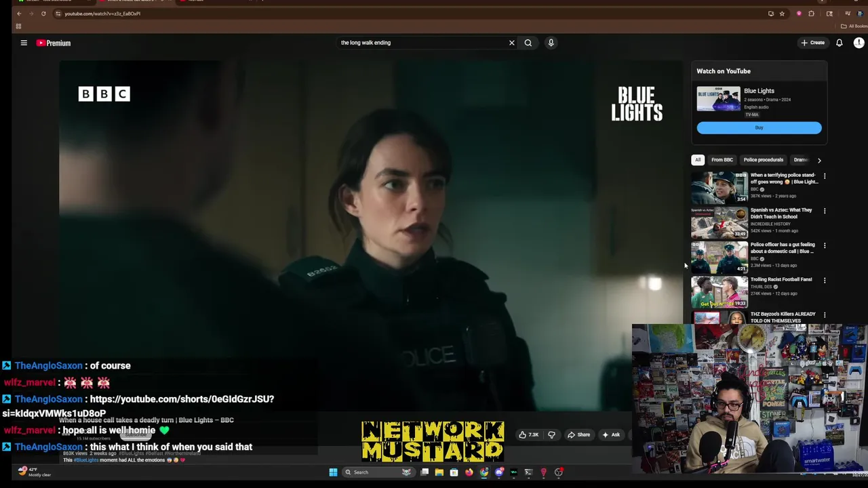Open browser extensions puzzle icon

(811, 14)
